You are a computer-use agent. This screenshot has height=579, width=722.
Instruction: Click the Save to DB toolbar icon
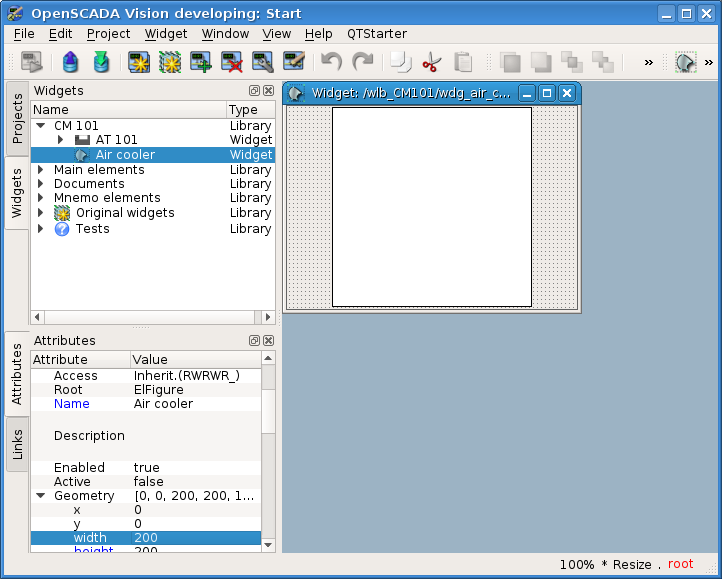coord(101,62)
